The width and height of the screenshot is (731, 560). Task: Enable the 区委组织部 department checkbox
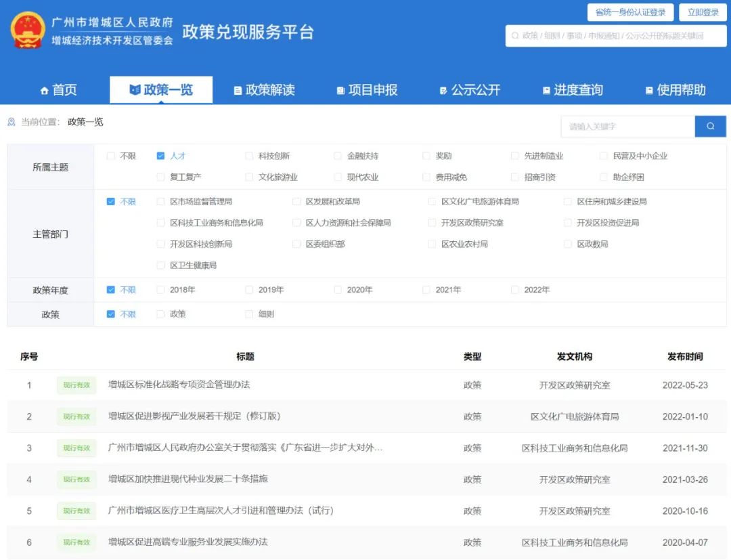(x=296, y=244)
